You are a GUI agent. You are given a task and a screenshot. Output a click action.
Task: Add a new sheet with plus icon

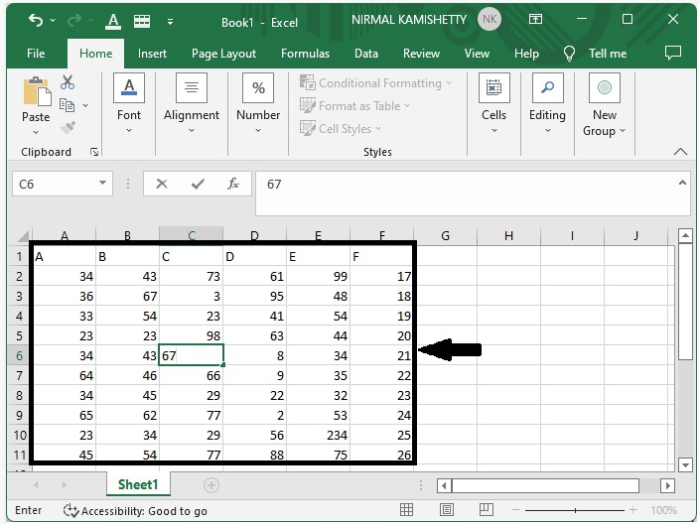[211, 485]
